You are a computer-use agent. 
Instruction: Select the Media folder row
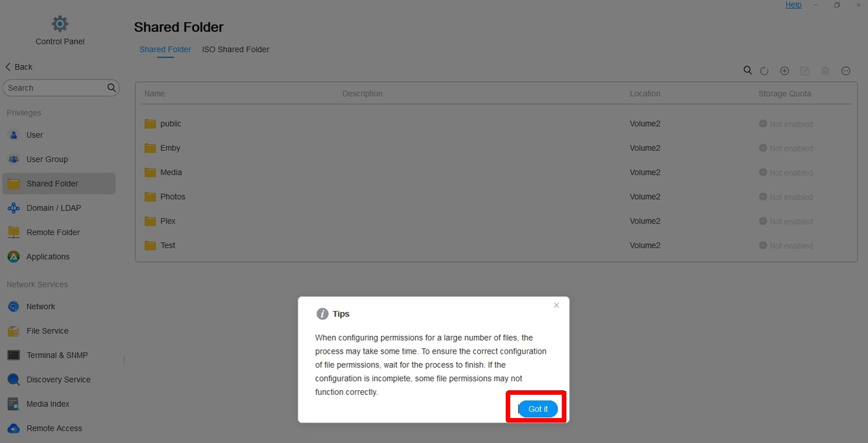(x=496, y=173)
